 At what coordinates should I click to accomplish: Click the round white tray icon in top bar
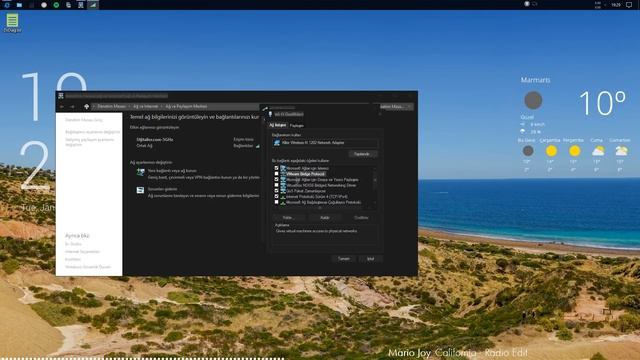pyautogui.click(x=527, y=4)
